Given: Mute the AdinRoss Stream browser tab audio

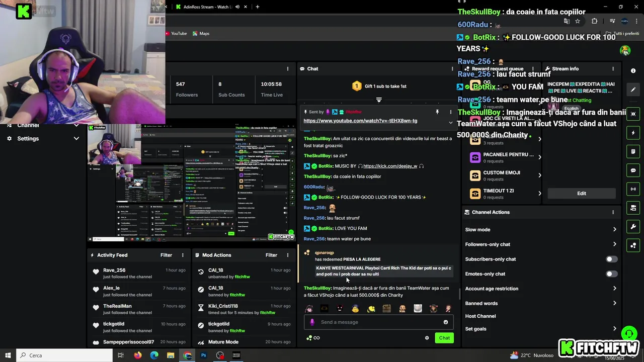Looking at the screenshot, I should pyautogui.click(x=237, y=7).
